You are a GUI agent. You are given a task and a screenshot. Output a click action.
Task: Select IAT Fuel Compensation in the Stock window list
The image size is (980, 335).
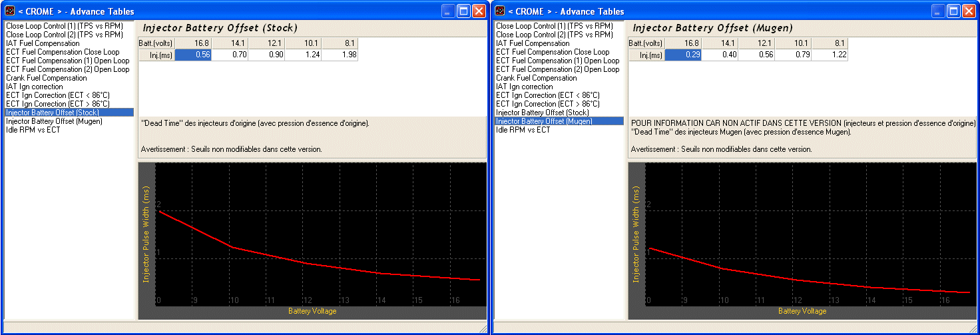43,43
